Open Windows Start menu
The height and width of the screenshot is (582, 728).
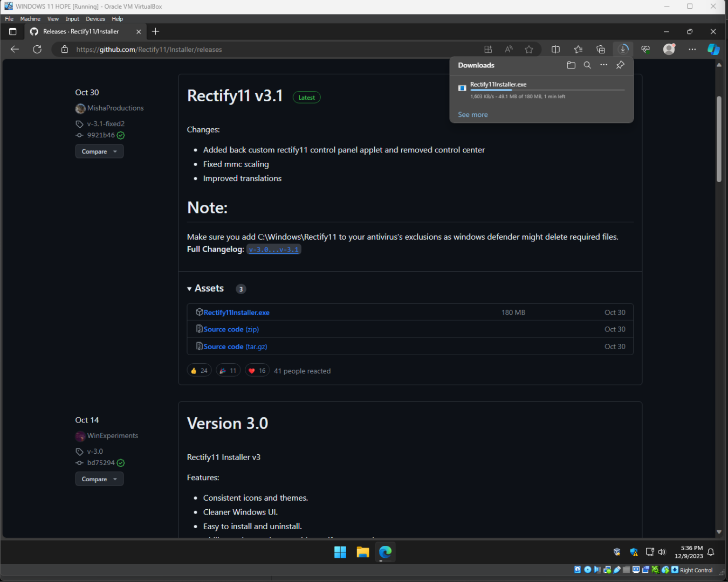[340, 552]
